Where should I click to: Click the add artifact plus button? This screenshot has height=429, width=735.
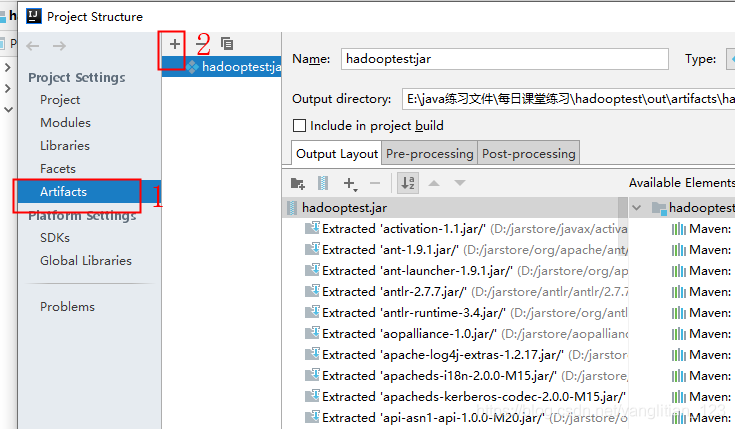175,44
